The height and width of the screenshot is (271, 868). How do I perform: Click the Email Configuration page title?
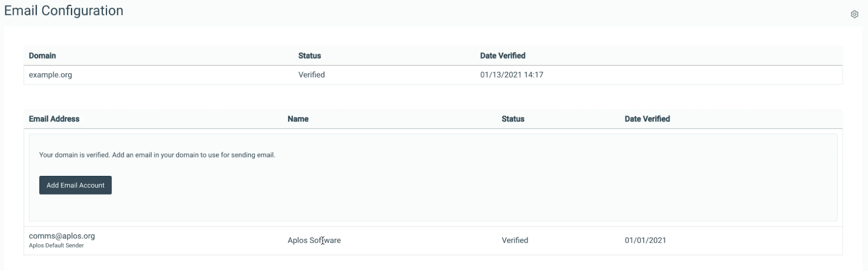[64, 11]
